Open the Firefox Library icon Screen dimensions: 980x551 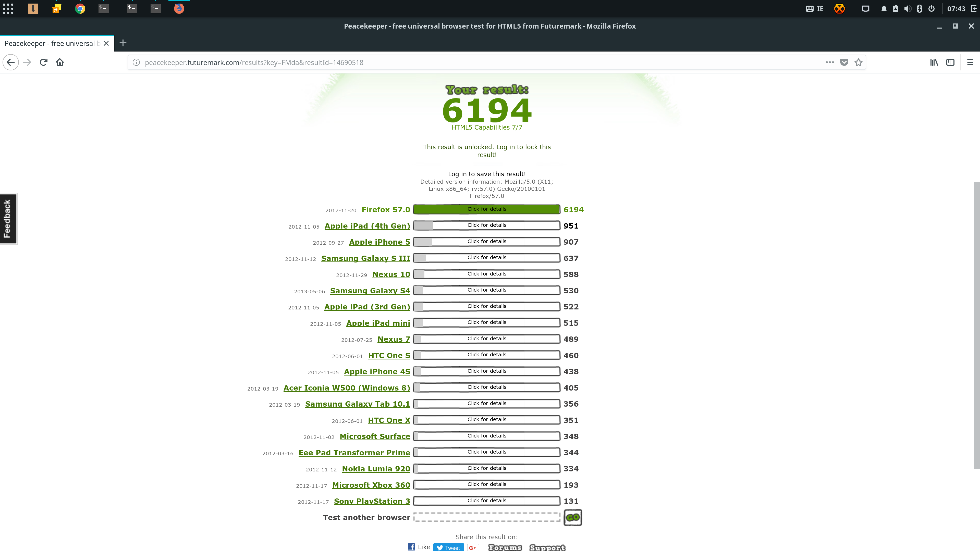click(x=934, y=62)
